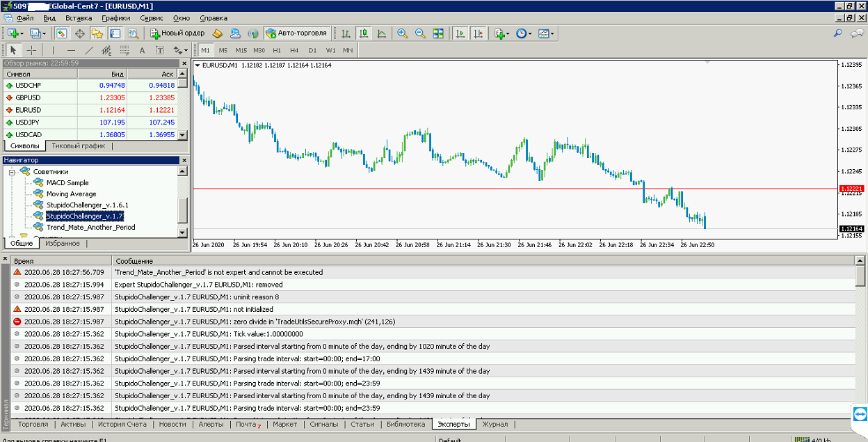Open the Сервис menu

pos(152,17)
